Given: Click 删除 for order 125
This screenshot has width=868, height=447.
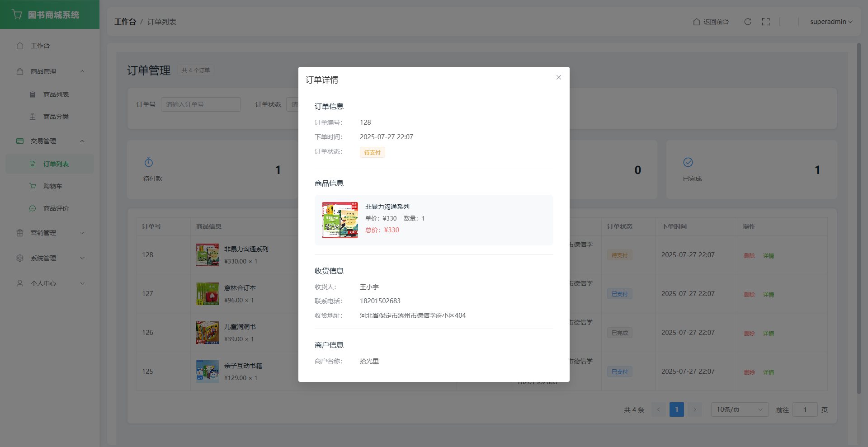Looking at the screenshot, I should (x=749, y=372).
